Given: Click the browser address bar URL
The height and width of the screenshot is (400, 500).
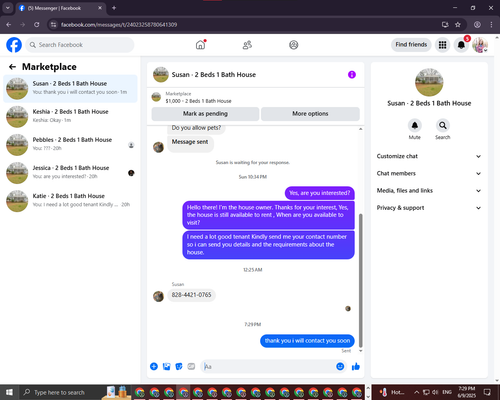Looking at the screenshot, I should point(119,25).
